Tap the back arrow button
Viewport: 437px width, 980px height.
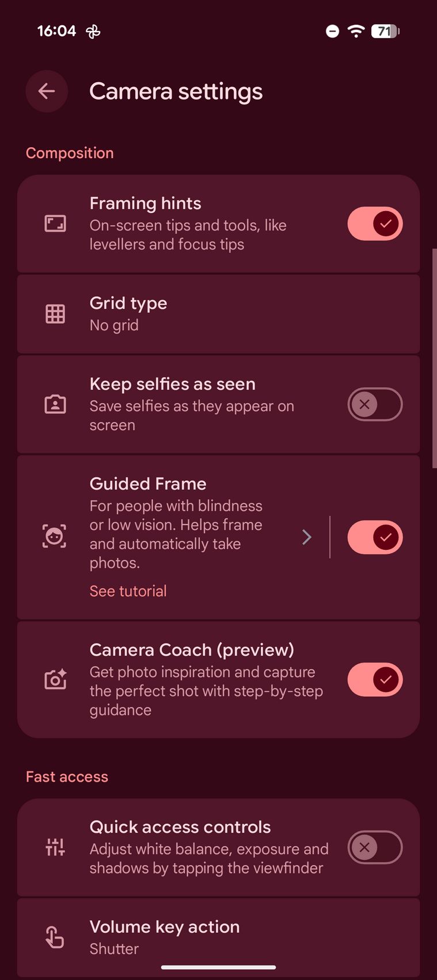pos(47,91)
